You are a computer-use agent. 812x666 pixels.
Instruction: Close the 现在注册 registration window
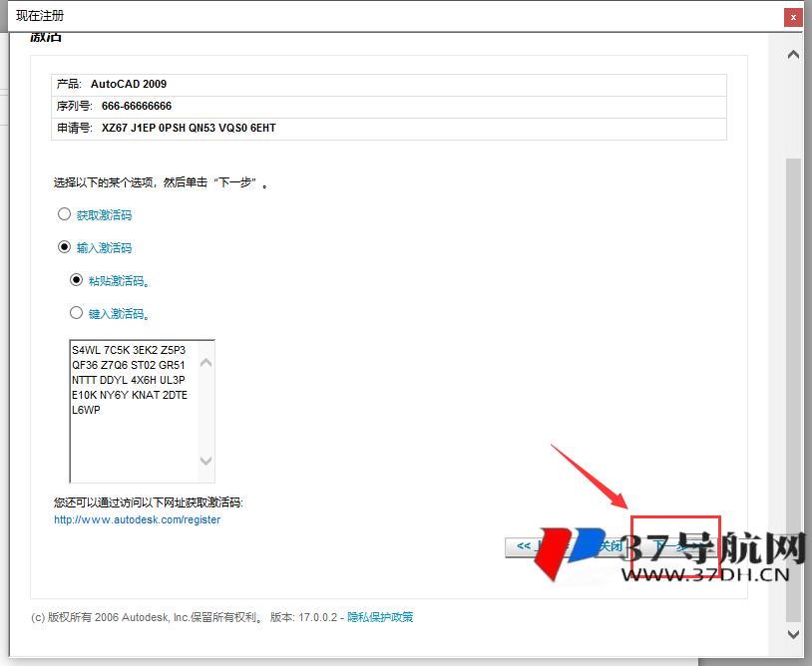point(793,17)
